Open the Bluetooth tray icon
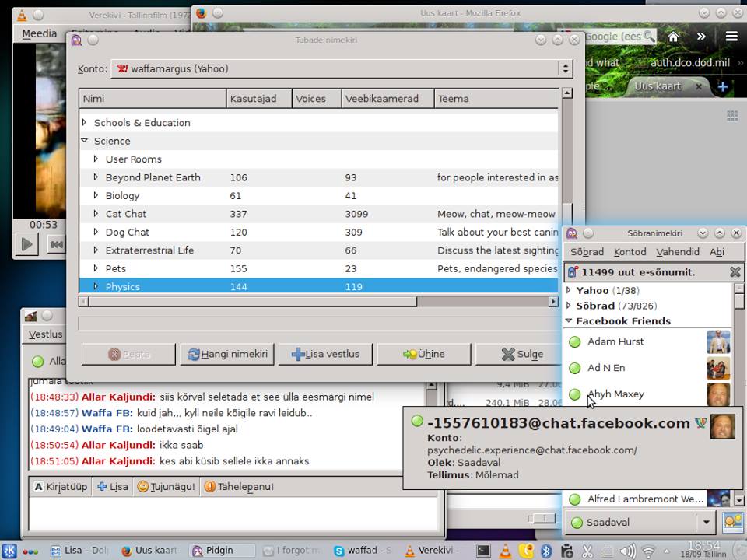 pos(546,551)
